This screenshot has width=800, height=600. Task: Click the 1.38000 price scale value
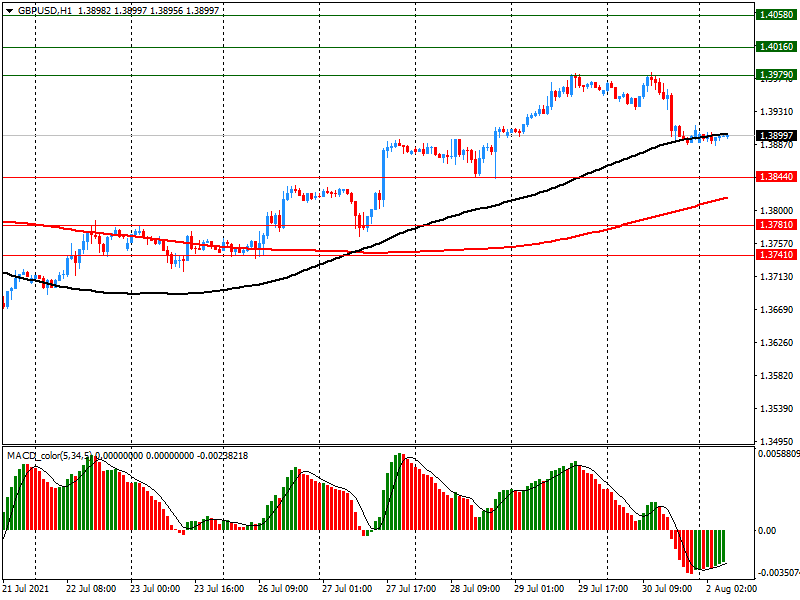coord(777,211)
